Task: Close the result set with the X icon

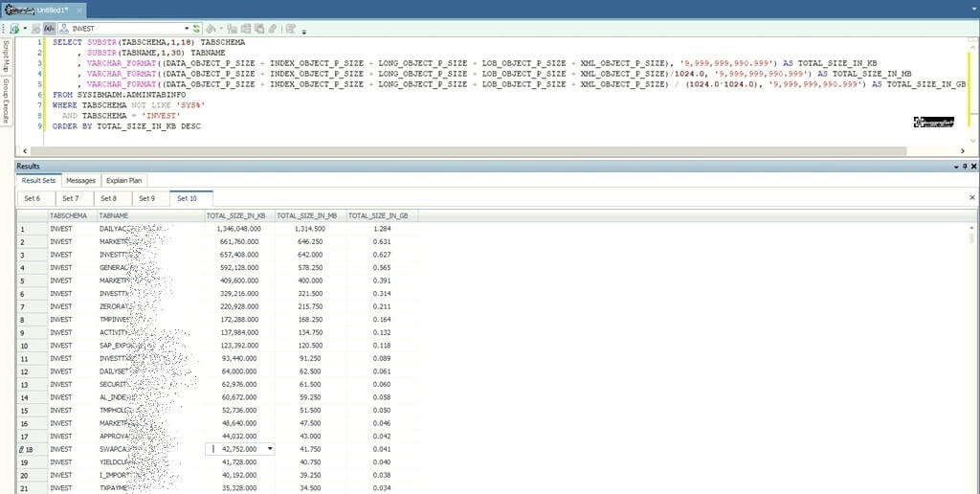Action: (x=972, y=197)
